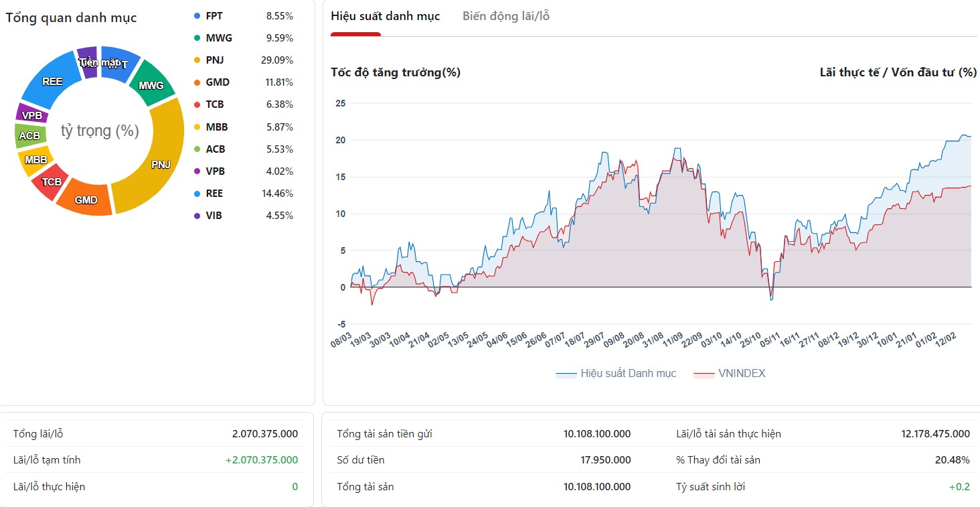This screenshot has height=507, width=980.
Task: Click the TCB red legend dot
Action: [197, 104]
